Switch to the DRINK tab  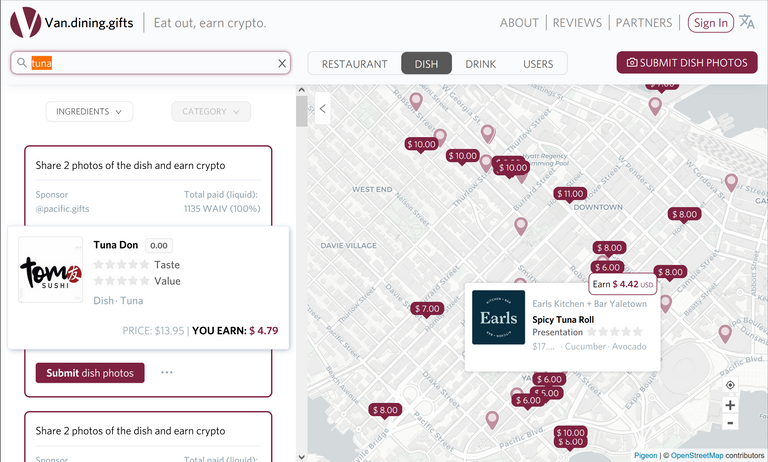coord(480,64)
